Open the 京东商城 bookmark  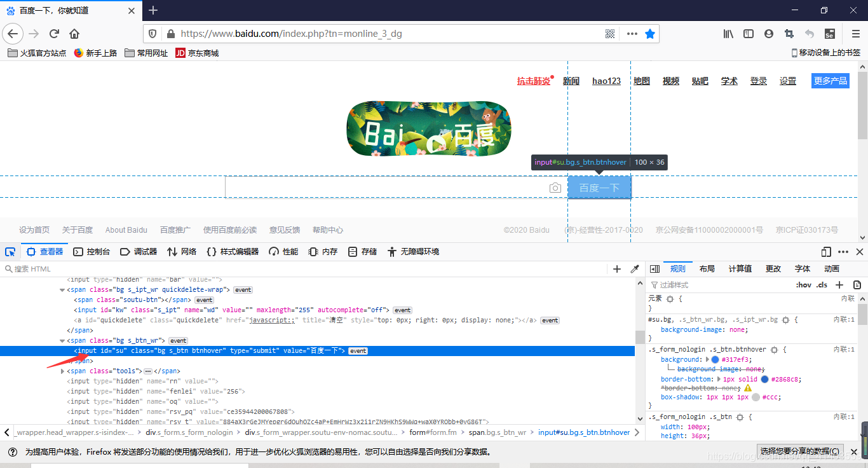pos(197,53)
